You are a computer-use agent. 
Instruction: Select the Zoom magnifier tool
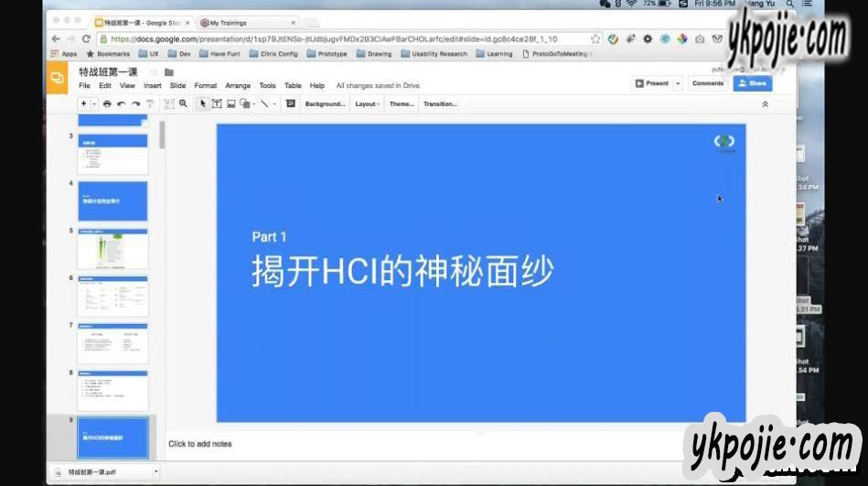click(x=184, y=104)
